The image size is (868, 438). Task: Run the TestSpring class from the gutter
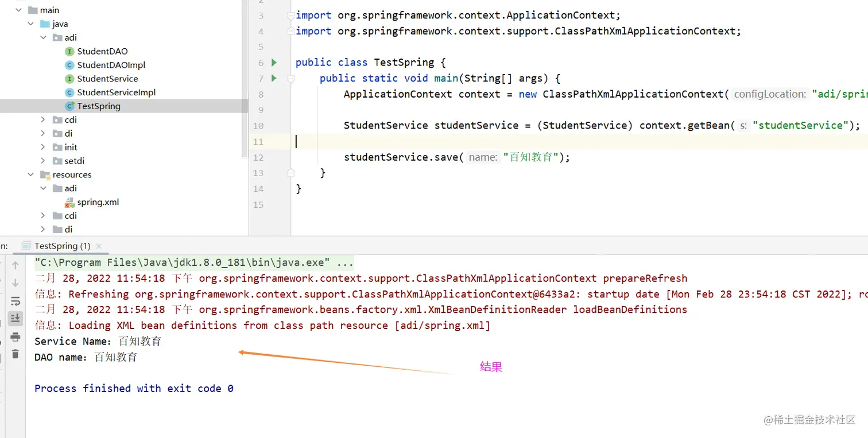[x=274, y=62]
